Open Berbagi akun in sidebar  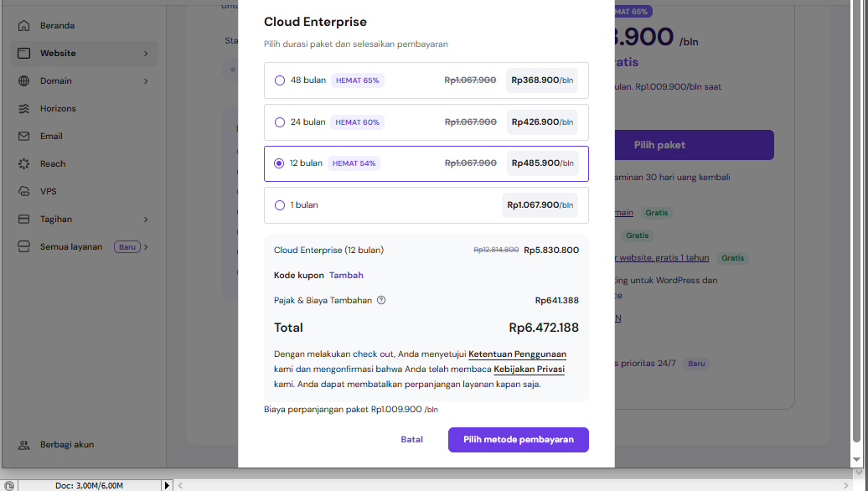pos(66,445)
